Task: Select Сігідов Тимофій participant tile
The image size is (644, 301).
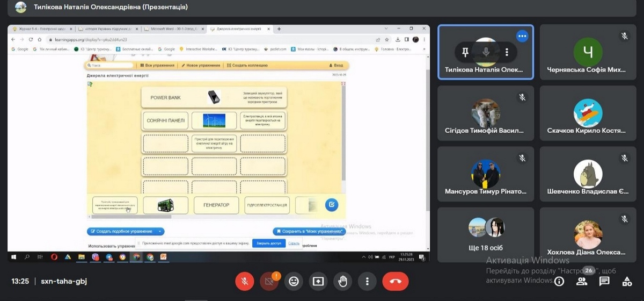Action: [x=486, y=113]
